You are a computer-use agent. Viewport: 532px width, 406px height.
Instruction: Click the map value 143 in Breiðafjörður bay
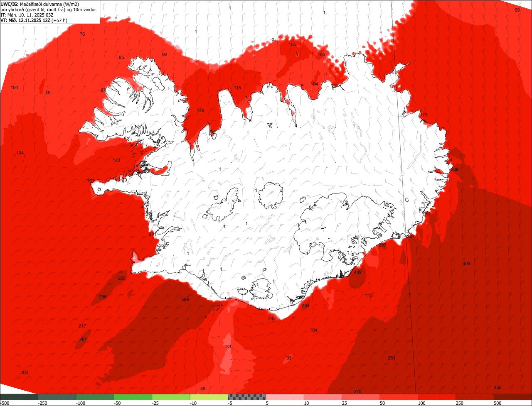116,160
